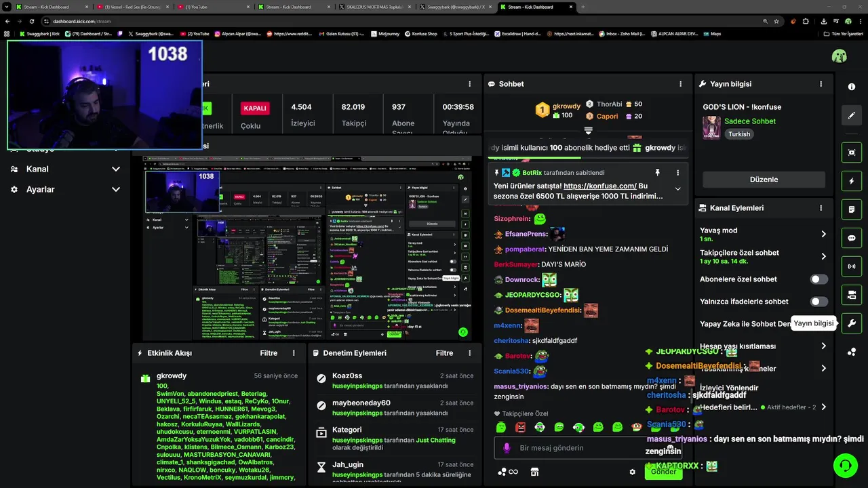Bookmark this page with star icon
The image size is (868, 488).
[776, 21]
